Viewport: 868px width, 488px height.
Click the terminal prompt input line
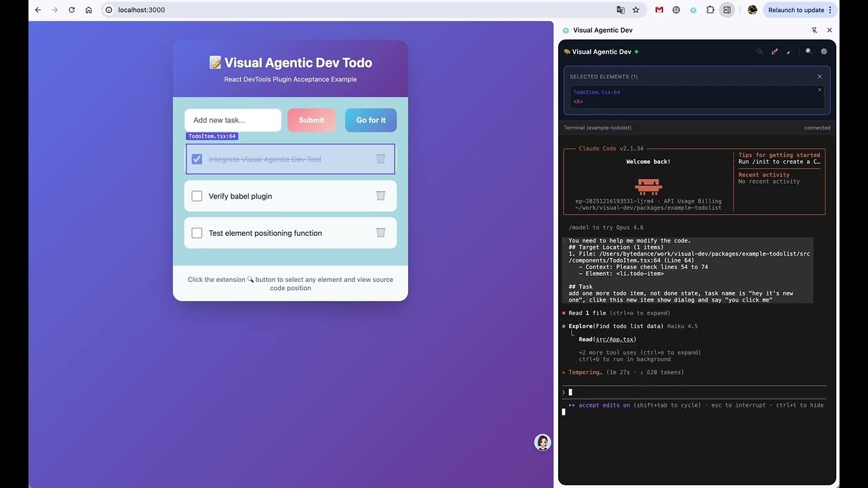coord(694,392)
